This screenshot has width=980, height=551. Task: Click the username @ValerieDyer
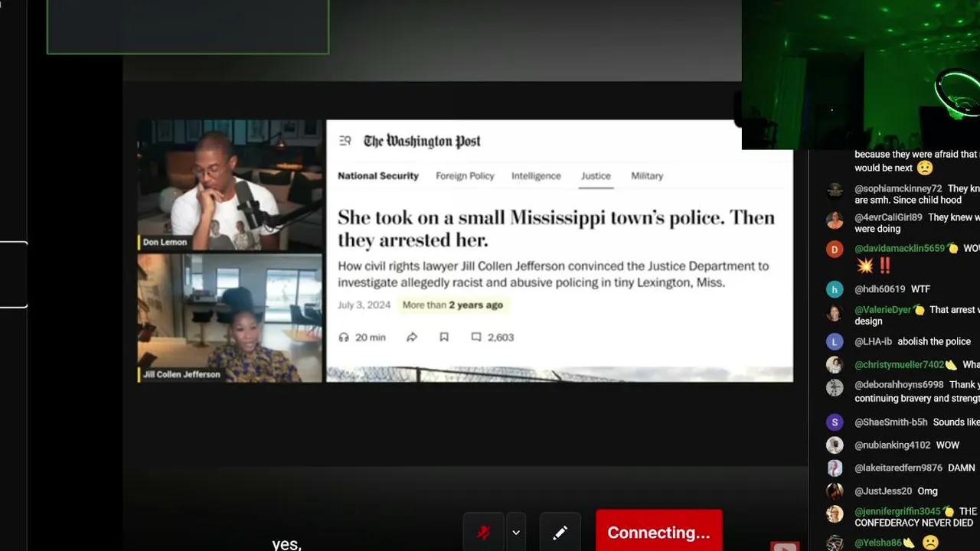tap(883, 310)
